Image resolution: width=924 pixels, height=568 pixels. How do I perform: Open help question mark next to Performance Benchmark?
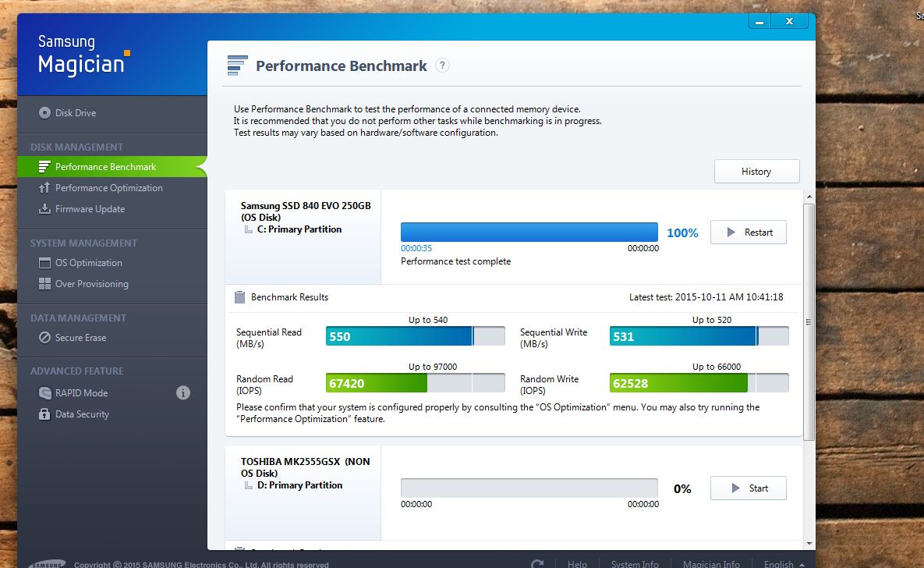tap(442, 65)
